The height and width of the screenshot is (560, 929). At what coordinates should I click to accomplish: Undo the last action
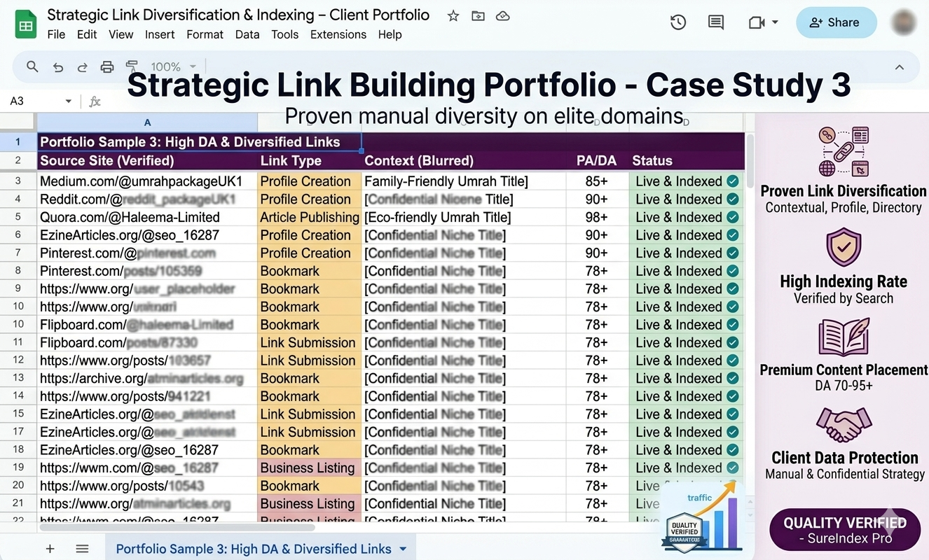coord(57,66)
